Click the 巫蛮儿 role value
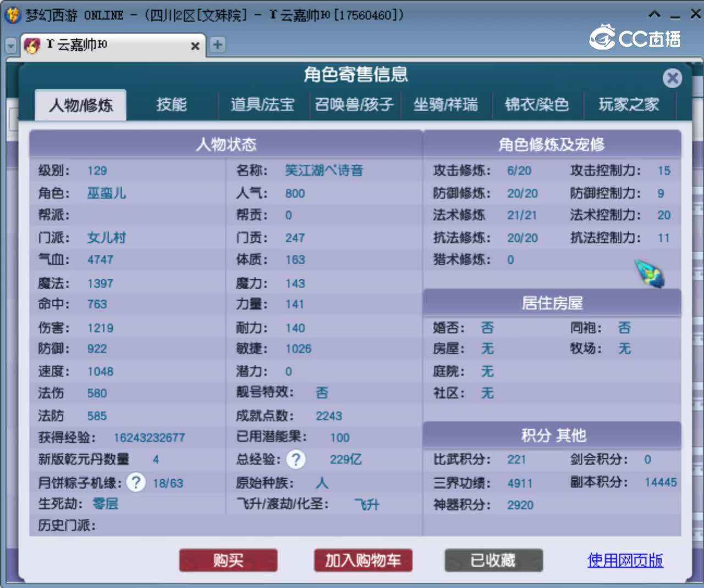Image resolution: width=704 pixels, height=588 pixels. click(107, 193)
